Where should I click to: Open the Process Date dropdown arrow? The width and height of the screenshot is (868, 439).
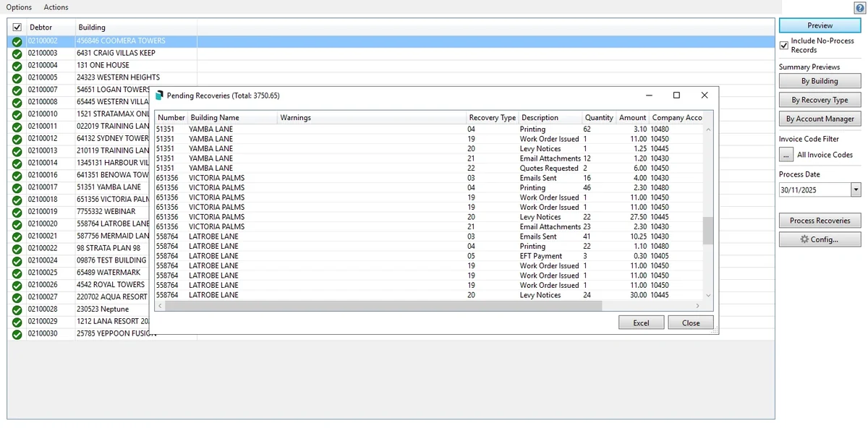click(856, 189)
